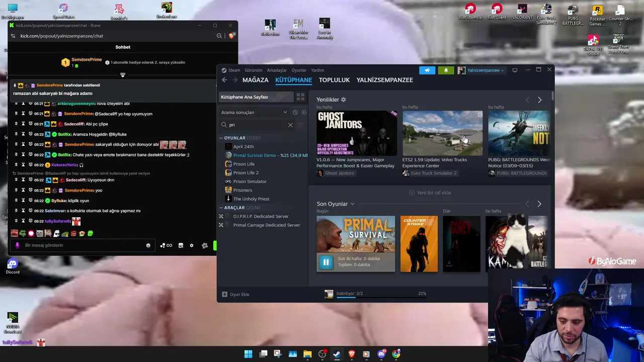Open the Ghost Janitors news thumbnail

point(356,133)
